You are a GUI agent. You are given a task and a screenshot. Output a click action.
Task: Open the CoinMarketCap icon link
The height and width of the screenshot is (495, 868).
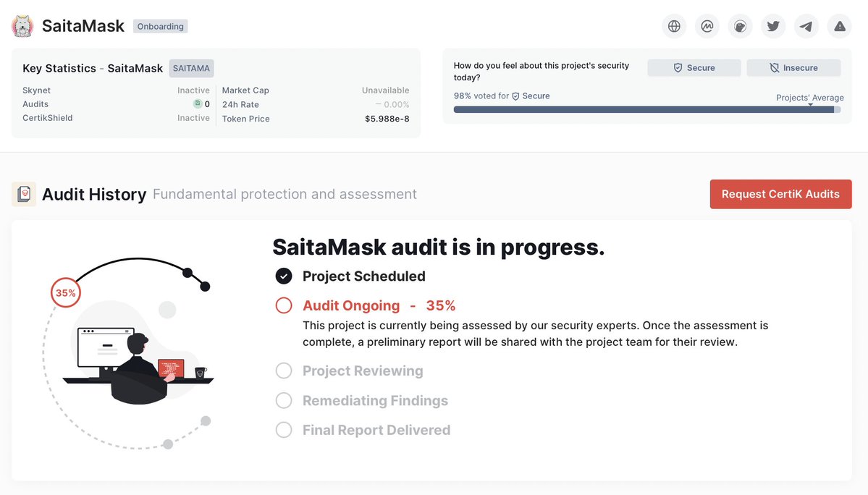(707, 26)
